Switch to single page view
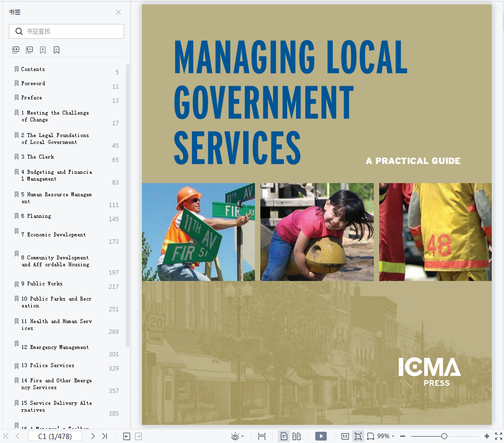The height and width of the screenshot is (443, 504). 284,436
